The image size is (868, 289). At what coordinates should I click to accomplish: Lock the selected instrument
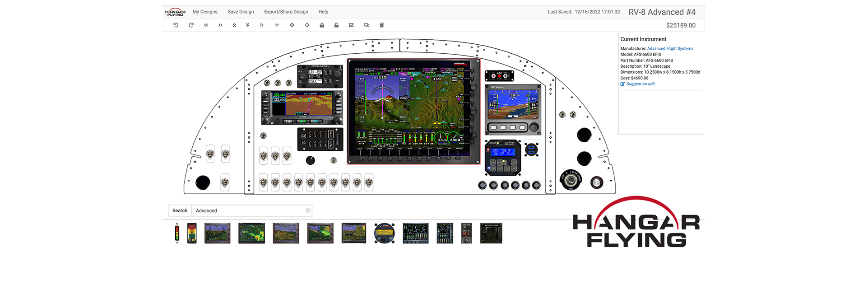point(322,25)
